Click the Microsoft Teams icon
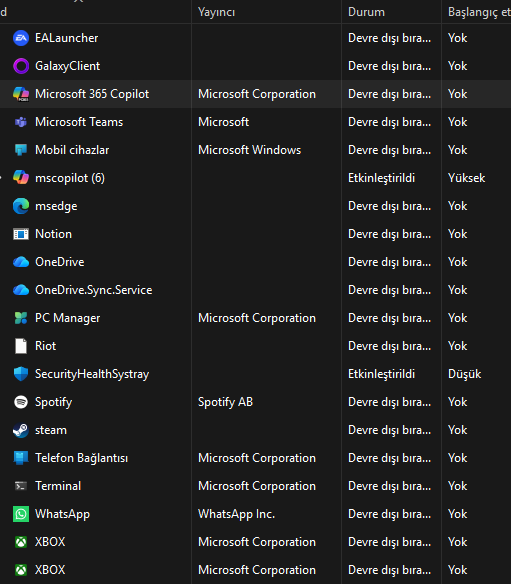 click(x=21, y=122)
